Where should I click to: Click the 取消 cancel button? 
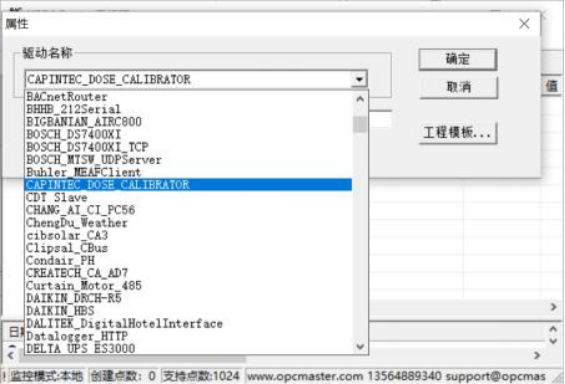click(458, 87)
